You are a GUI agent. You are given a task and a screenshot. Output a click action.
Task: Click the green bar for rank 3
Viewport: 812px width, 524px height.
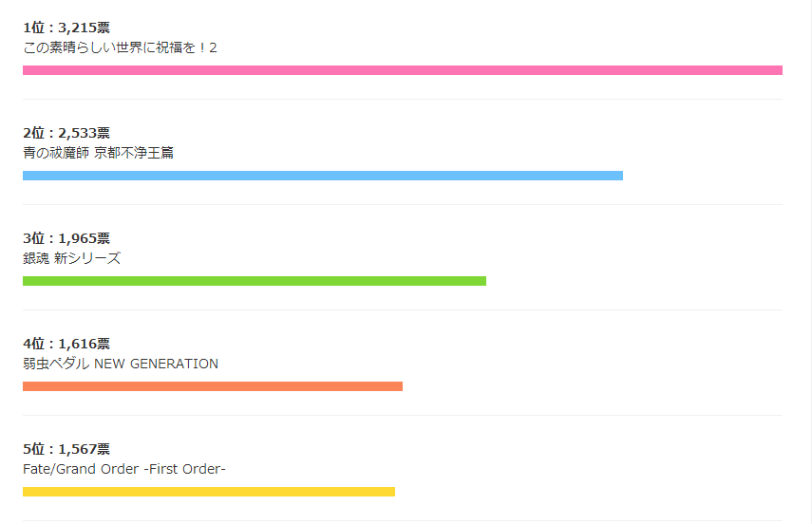255,281
